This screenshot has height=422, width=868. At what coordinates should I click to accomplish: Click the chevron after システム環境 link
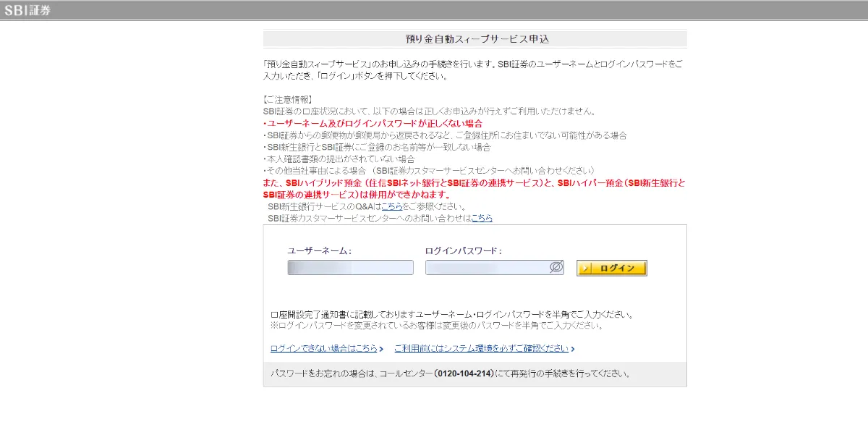point(572,349)
